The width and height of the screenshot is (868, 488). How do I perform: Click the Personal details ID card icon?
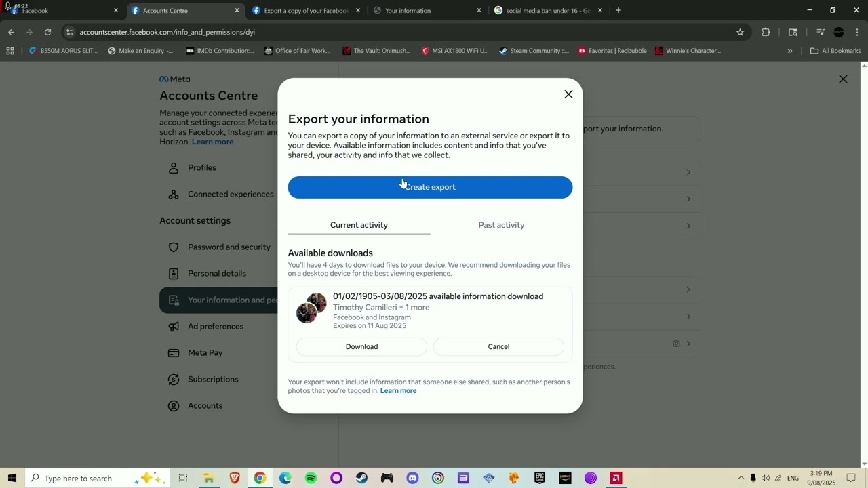174,273
